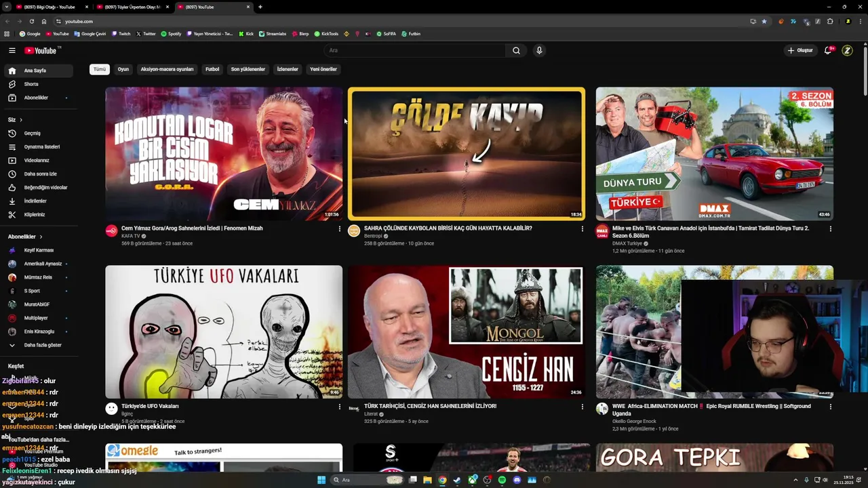The width and height of the screenshot is (868, 488).
Task: Open Abonelikler in the sidebar
Action: 39,98
